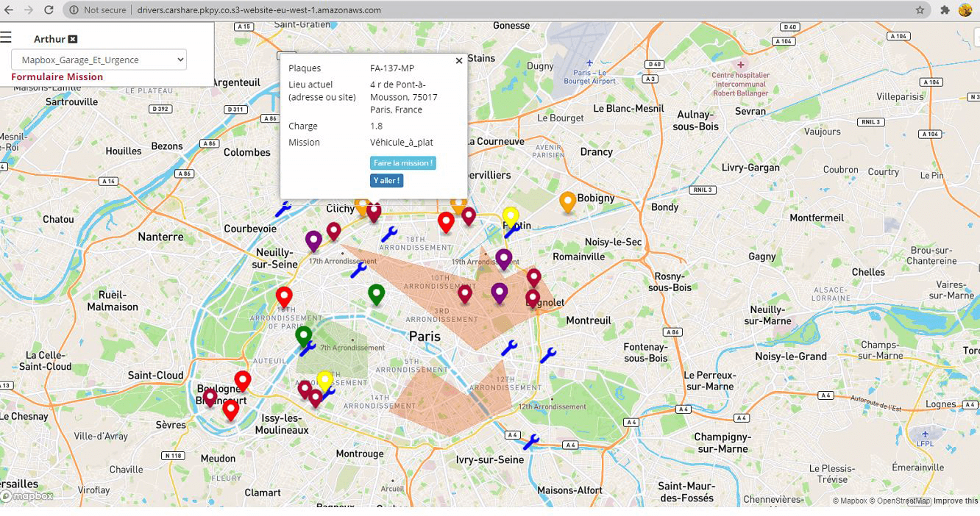Select the yellow marker near the 15th Arrondissement

[324, 381]
